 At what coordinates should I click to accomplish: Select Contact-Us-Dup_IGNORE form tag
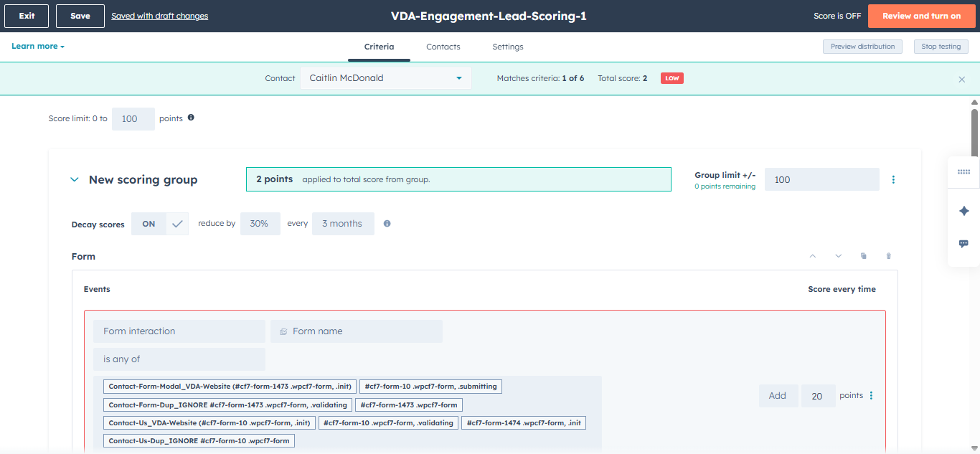click(x=199, y=440)
